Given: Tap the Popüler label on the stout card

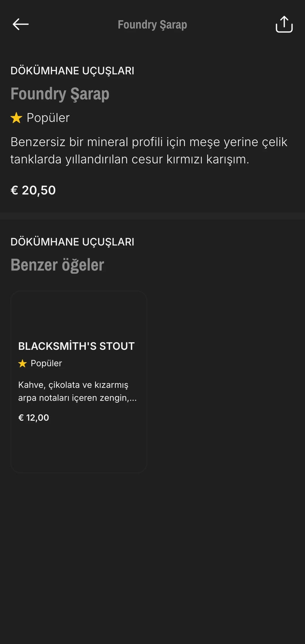Looking at the screenshot, I should (x=46, y=363).
